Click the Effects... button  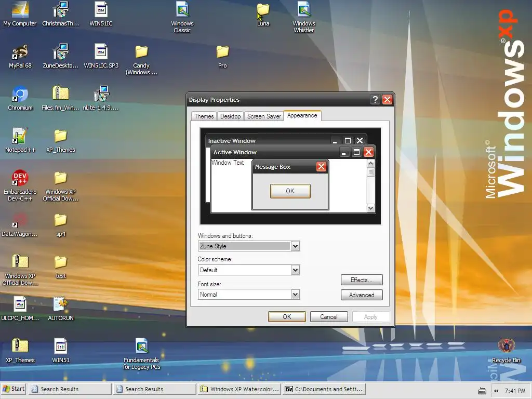(x=362, y=280)
